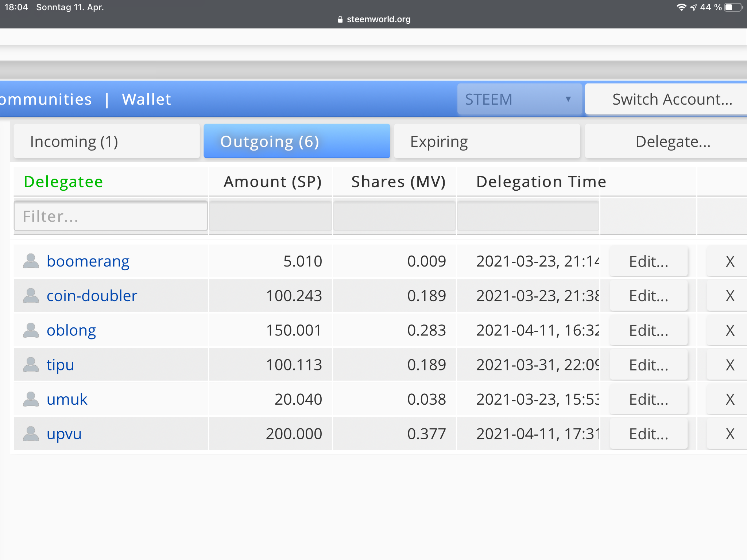
Task: Switch to the Incoming (1) tab
Action: (107, 141)
